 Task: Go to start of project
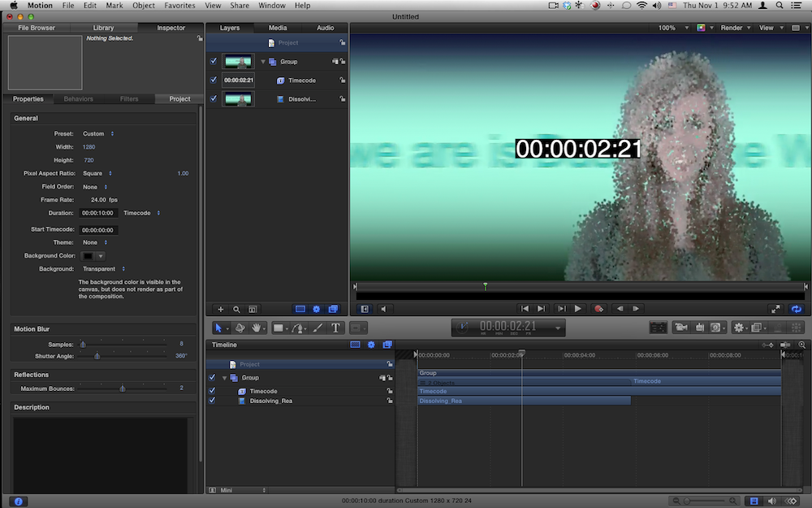[525, 309]
